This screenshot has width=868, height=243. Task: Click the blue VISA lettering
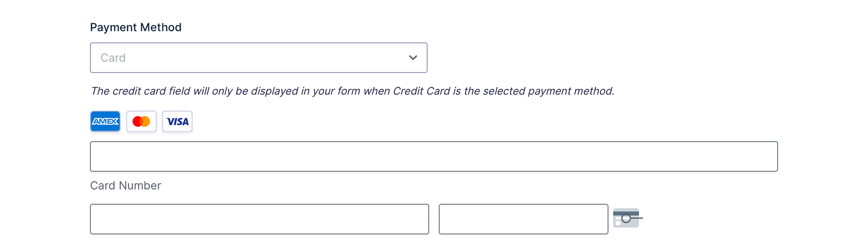(177, 122)
